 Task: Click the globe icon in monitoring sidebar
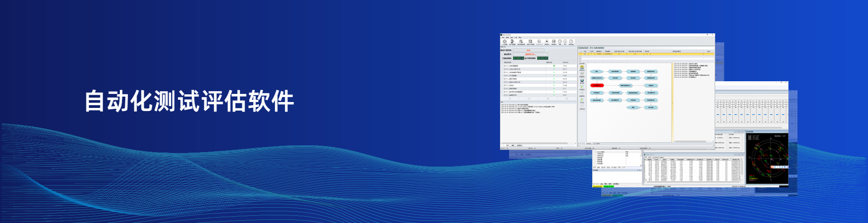click(582, 80)
